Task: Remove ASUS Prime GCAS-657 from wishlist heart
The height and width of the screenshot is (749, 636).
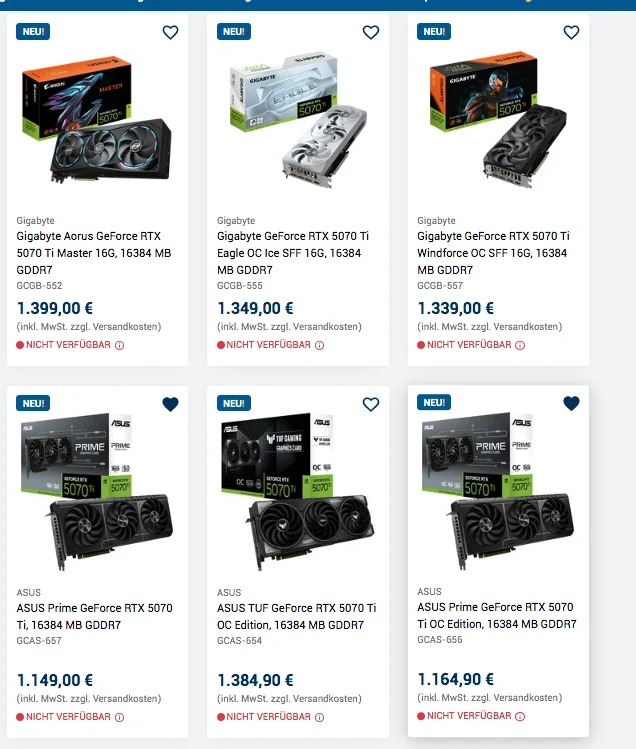Action: (x=170, y=404)
